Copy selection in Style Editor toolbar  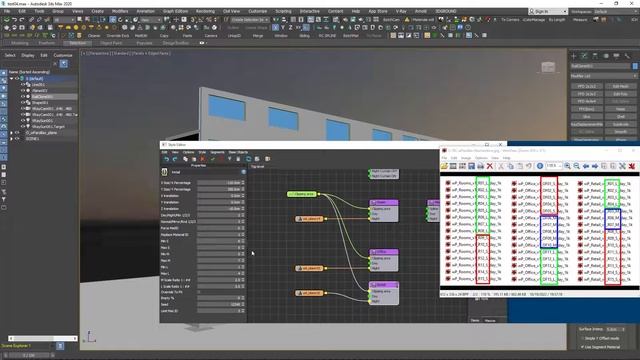(185, 159)
